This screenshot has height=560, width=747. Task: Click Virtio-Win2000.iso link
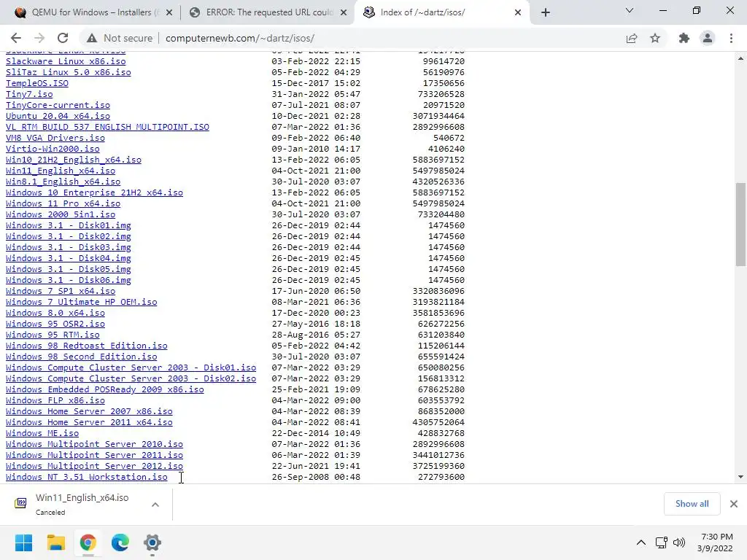pyautogui.click(x=53, y=149)
